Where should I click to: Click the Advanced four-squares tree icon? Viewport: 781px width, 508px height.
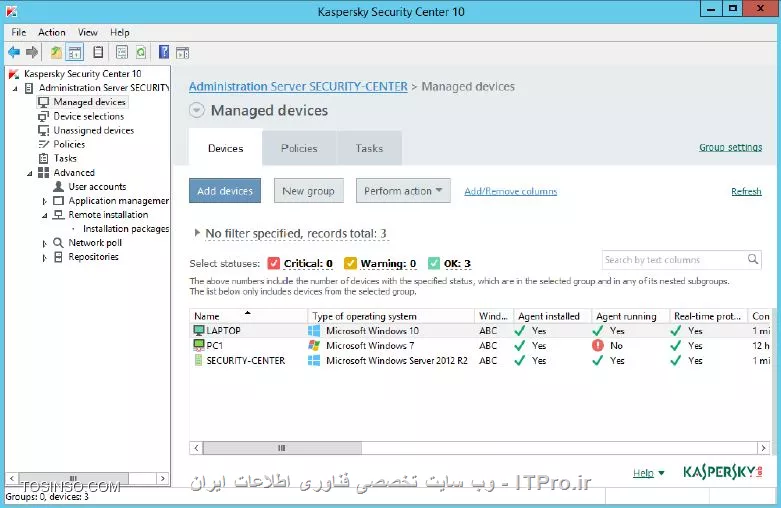pyautogui.click(x=44, y=173)
